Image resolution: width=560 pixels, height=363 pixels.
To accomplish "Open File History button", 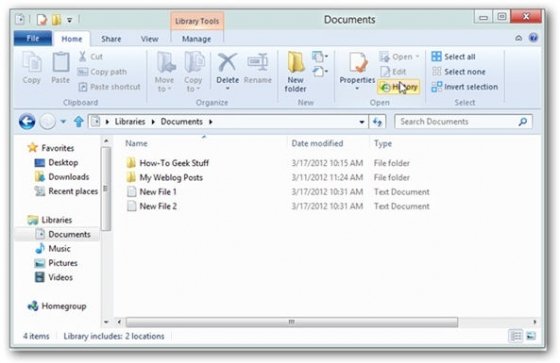I will click(398, 87).
